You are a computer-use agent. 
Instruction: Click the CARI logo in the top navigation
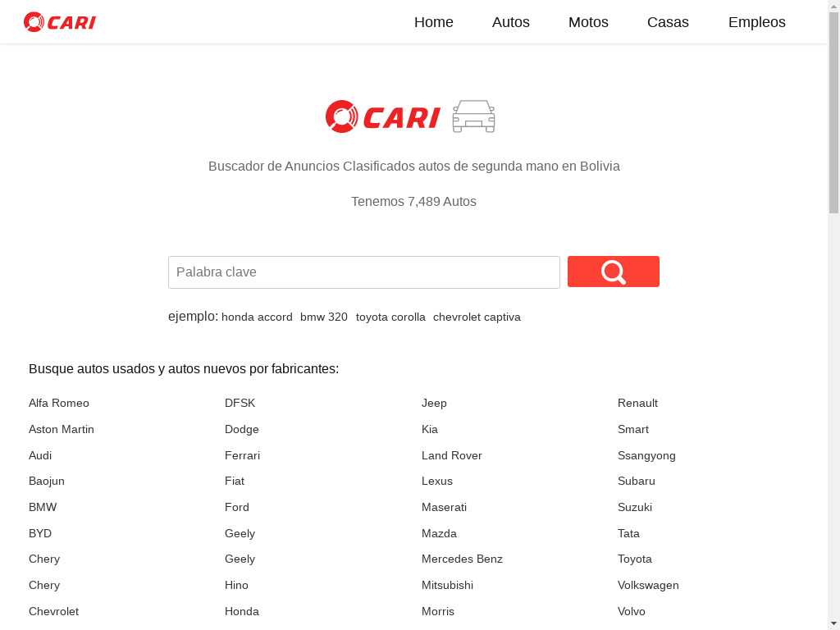pyautogui.click(x=59, y=22)
